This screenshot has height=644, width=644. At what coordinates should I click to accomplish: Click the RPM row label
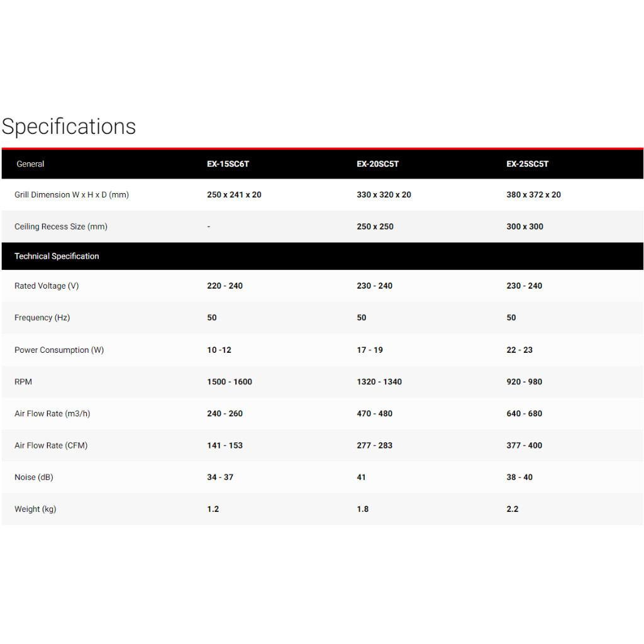pos(23,382)
